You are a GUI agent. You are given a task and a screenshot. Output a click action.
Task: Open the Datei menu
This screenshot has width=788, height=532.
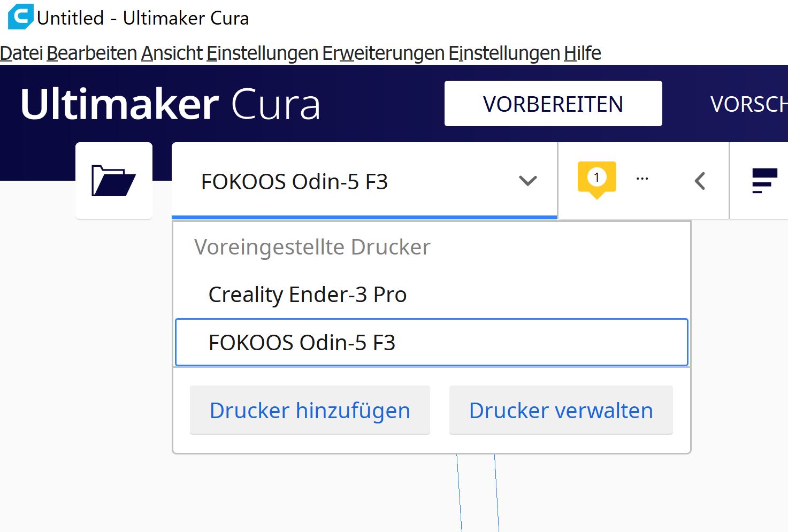21,53
